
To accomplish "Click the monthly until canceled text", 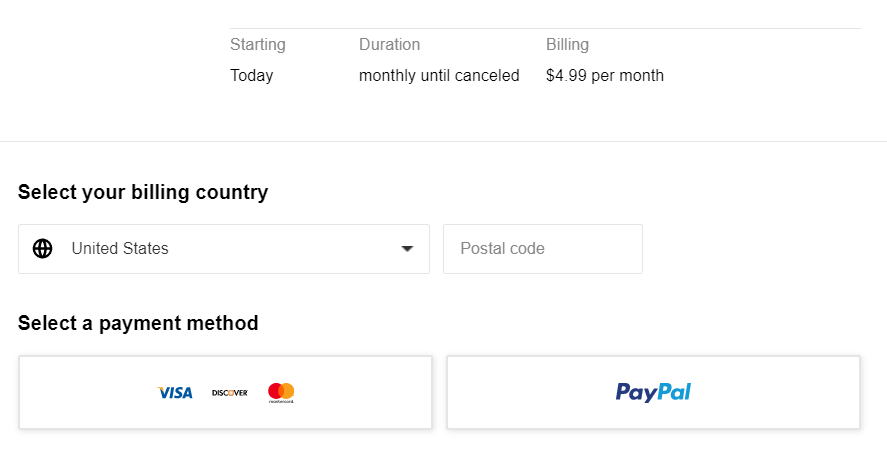I will [439, 75].
